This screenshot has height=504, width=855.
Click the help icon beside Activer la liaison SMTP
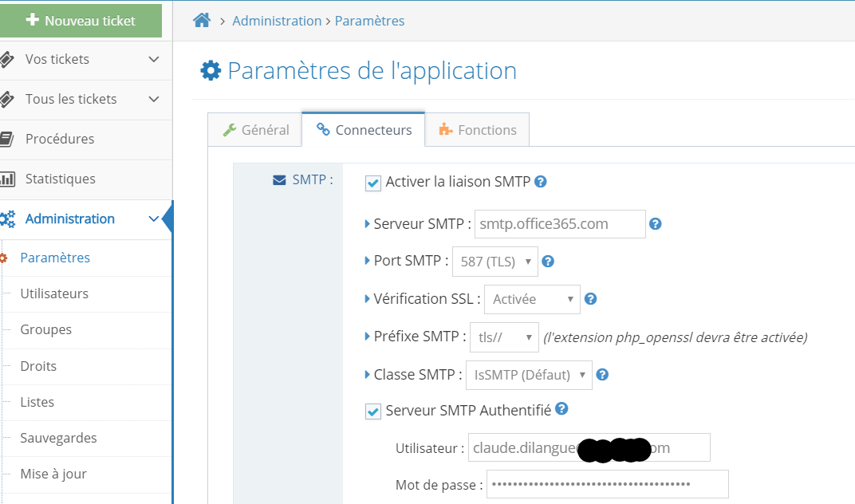(x=541, y=182)
